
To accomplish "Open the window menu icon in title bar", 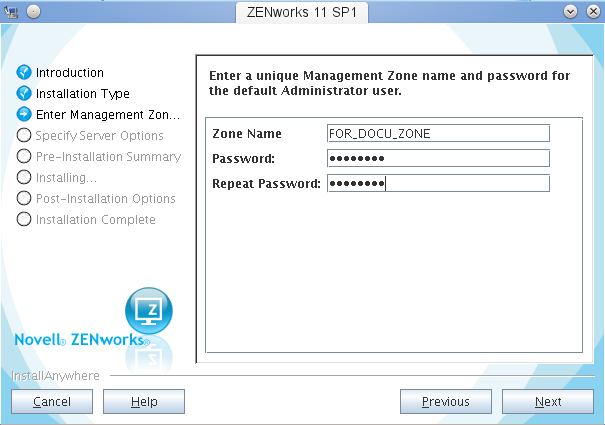I will coord(11,12).
